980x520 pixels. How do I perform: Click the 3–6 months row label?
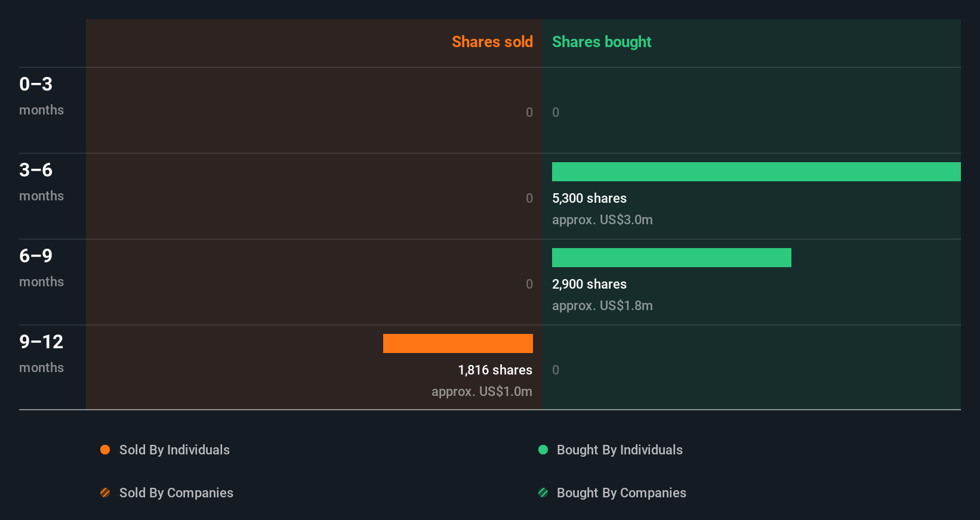[41, 182]
